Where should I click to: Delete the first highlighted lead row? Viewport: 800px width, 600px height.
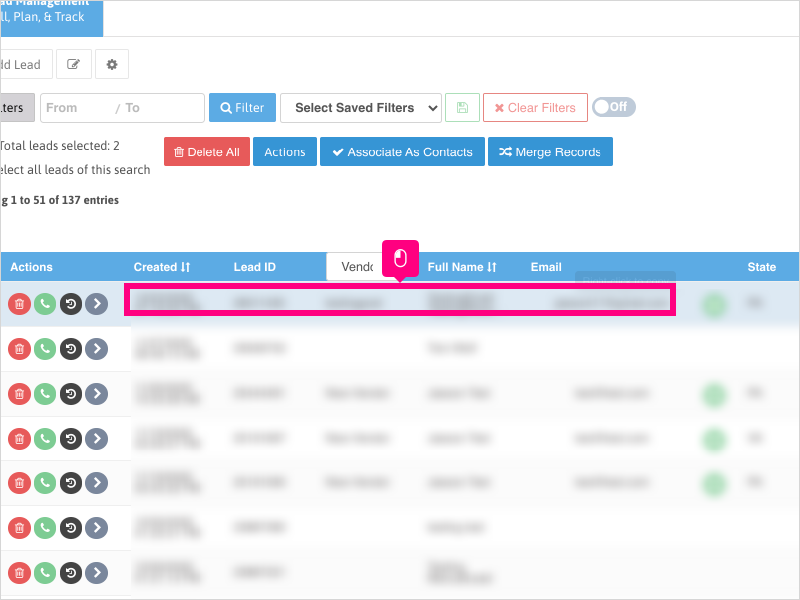click(x=19, y=304)
